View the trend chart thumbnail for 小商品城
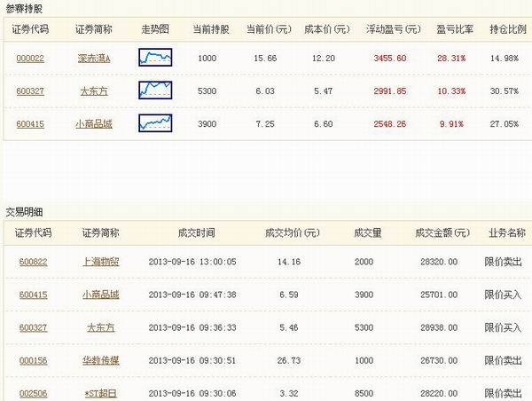Viewport: 532px width, 401px height. pyautogui.click(x=155, y=123)
